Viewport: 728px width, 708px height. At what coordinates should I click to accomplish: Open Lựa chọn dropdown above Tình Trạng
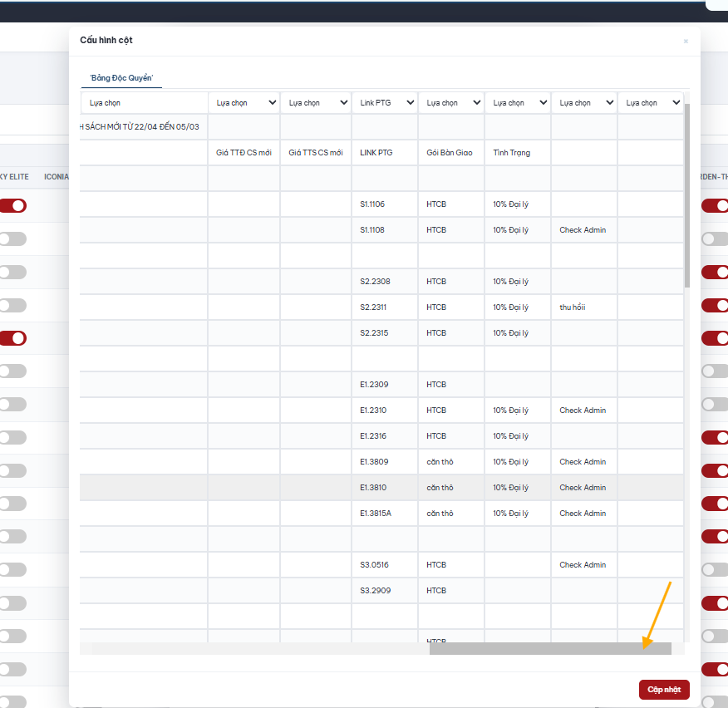[518, 102]
